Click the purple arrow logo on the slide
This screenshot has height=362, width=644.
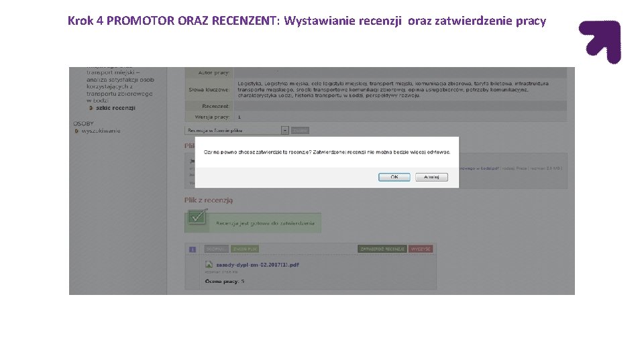600,42
